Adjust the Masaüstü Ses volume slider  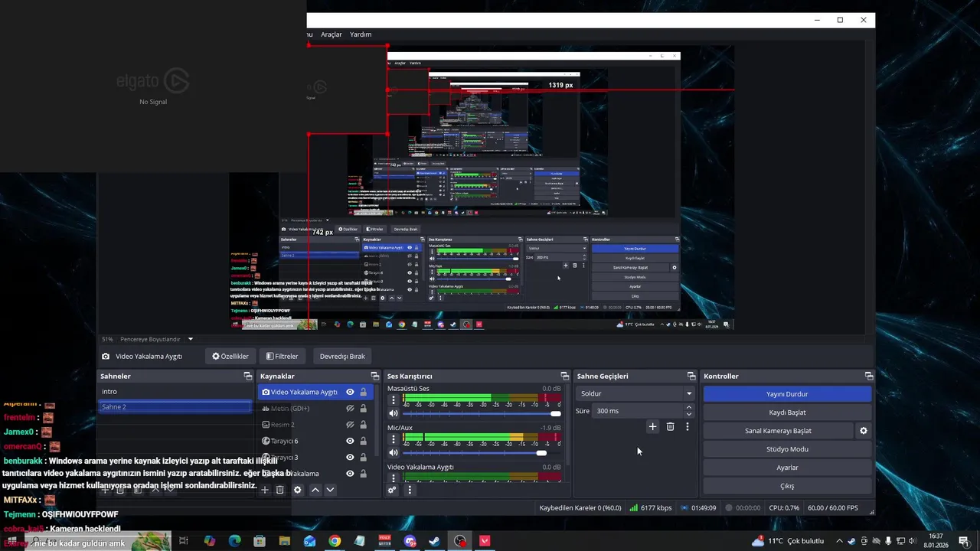pyautogui.click(x=482, y=414)
